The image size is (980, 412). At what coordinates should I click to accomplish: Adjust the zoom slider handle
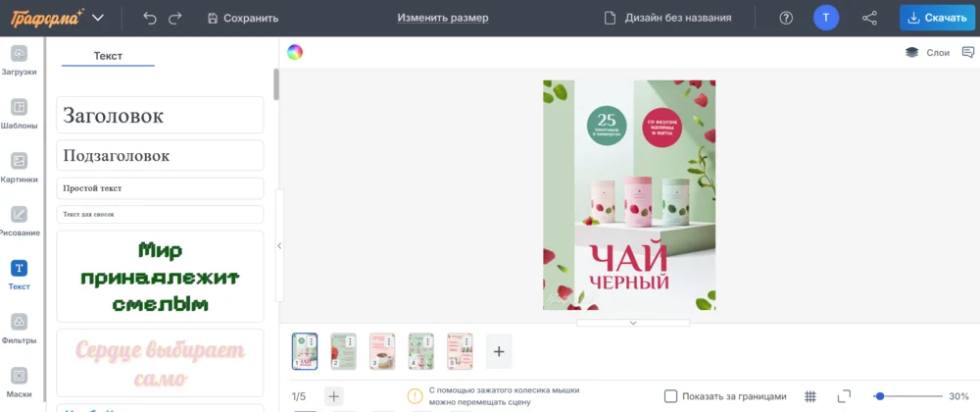(x=880, y=396)
